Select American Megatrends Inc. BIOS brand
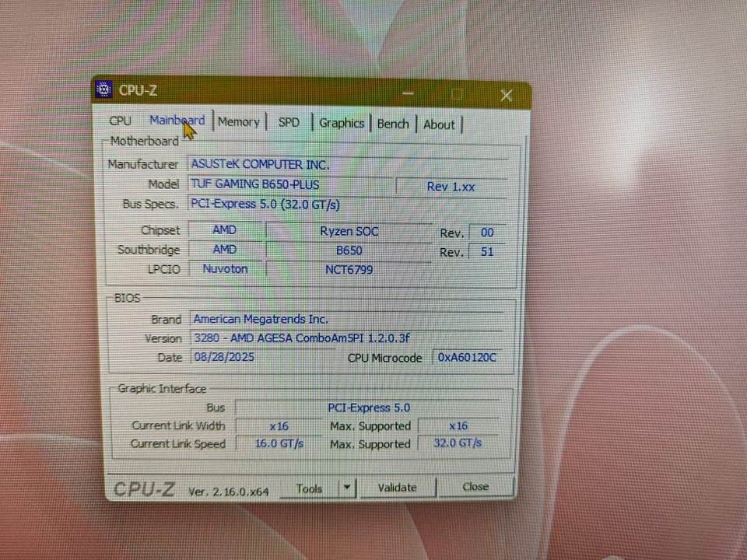Viewport: 747px width, 560px height. pos(347,319)
